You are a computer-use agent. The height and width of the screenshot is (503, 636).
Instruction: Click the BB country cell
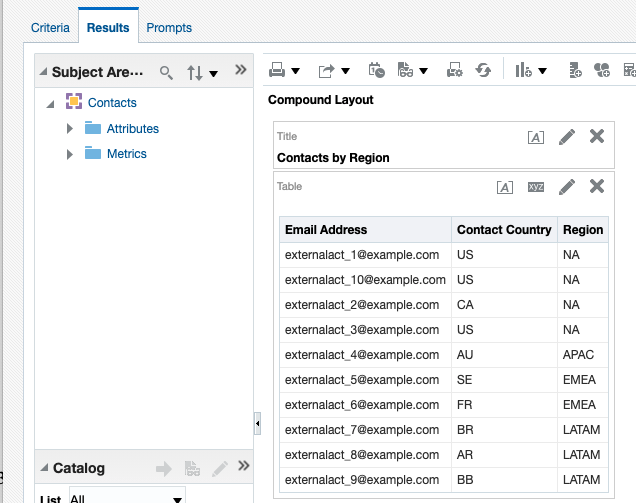coord(505,480)
